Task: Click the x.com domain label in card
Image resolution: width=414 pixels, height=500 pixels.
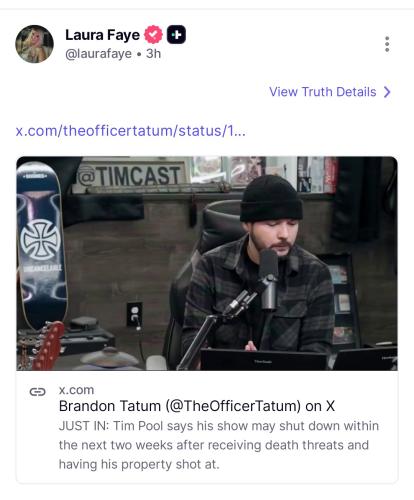Action: tap(76, 390)
